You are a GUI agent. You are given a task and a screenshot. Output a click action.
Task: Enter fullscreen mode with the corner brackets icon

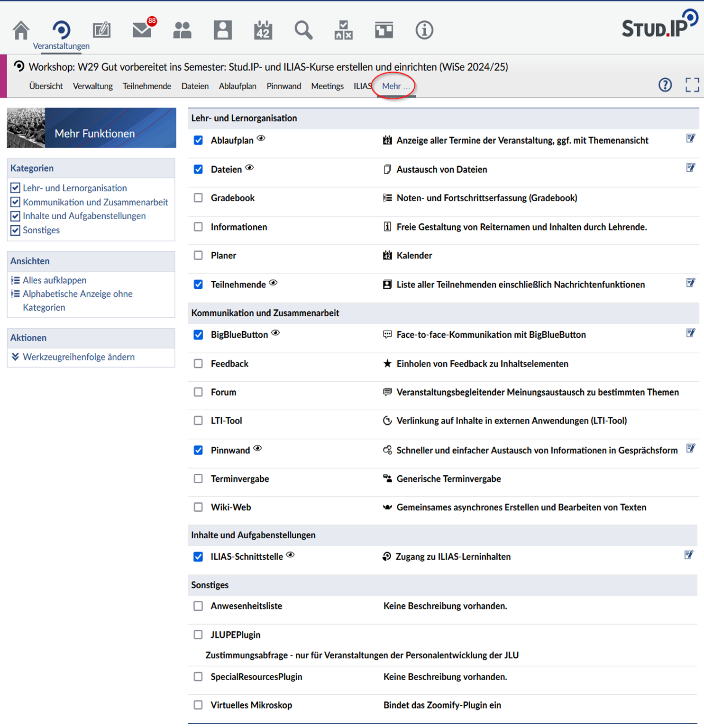[692, 85]
